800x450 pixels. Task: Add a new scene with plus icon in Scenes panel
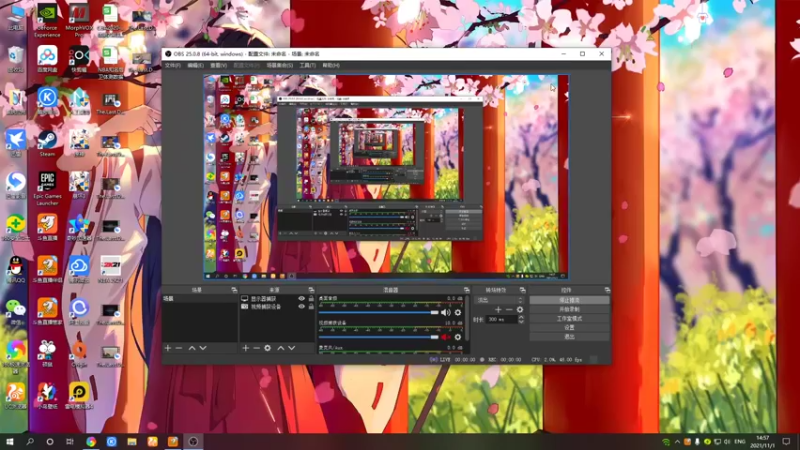[x=168, y=348]
